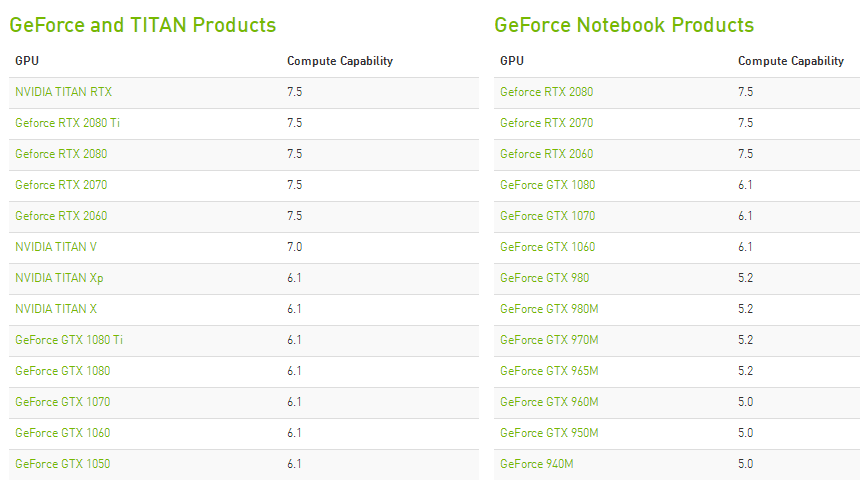Select the GeForce GTX 970M link
The image size is (860, 480).
(549, 340)
